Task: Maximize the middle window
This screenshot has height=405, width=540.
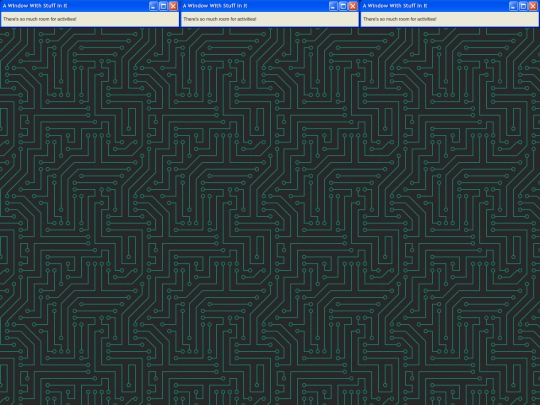Action: [343, 6]
